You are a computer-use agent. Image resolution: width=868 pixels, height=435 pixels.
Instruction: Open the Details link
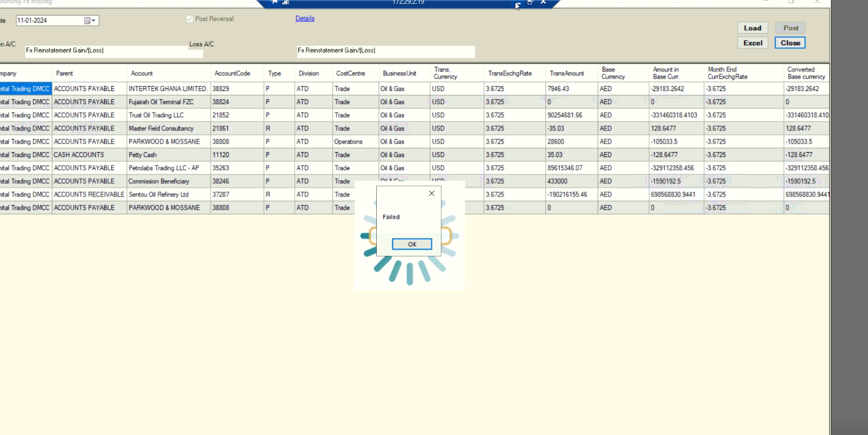coord(305,19)
